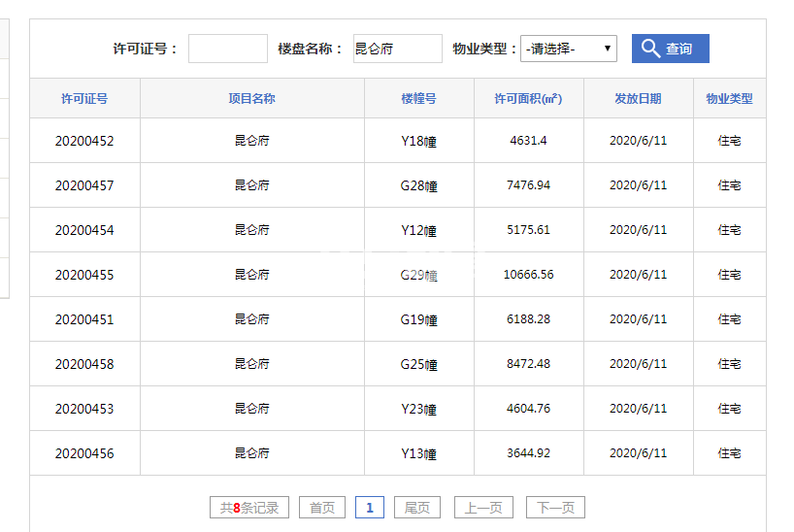
Task: Click the magnifier icon in the 查询 button
Action: coord(650,49)
